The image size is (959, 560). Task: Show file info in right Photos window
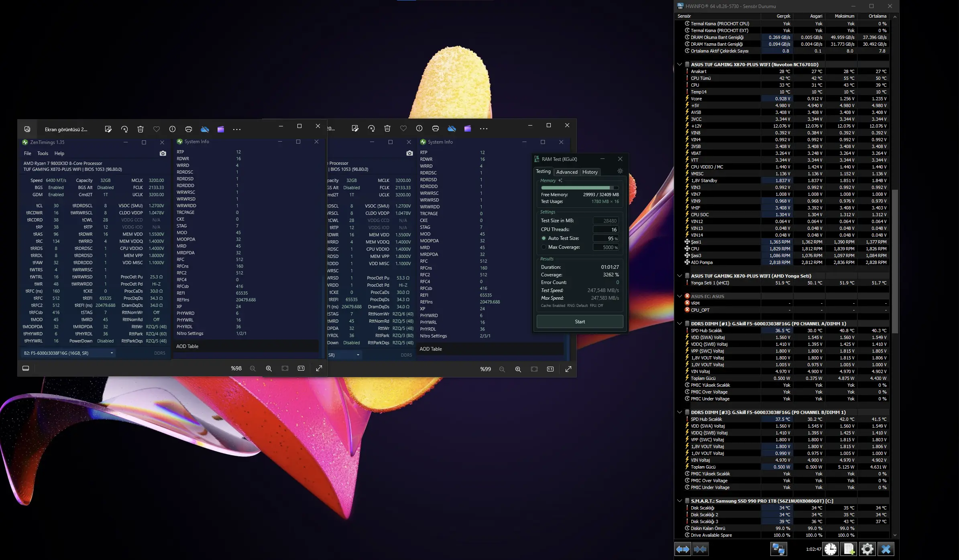[x=419, y=128]
